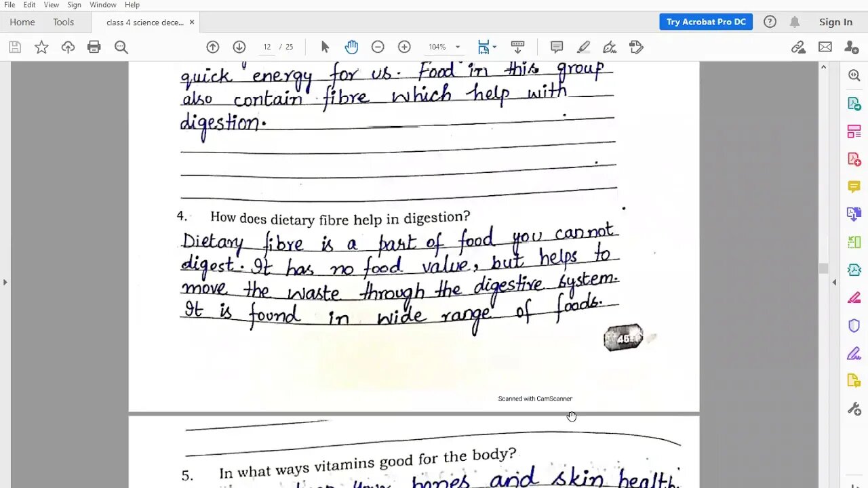This screenshot has height=488, width=868.
Task: Click Try Acrobat Pro DC button
Action: (x=706, y=22)
